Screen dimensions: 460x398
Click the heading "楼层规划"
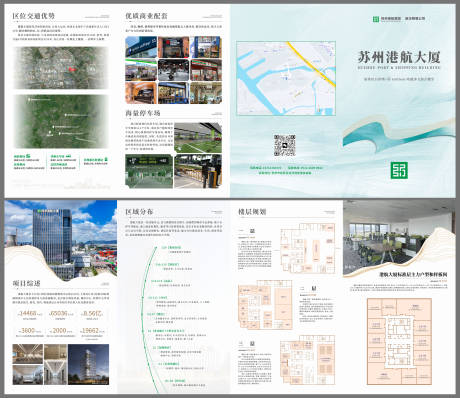(x=252, y=212)
